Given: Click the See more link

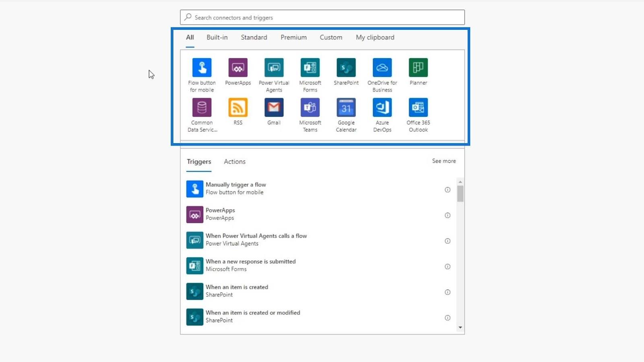Looking at the screenshot, I should pos(444,161).
